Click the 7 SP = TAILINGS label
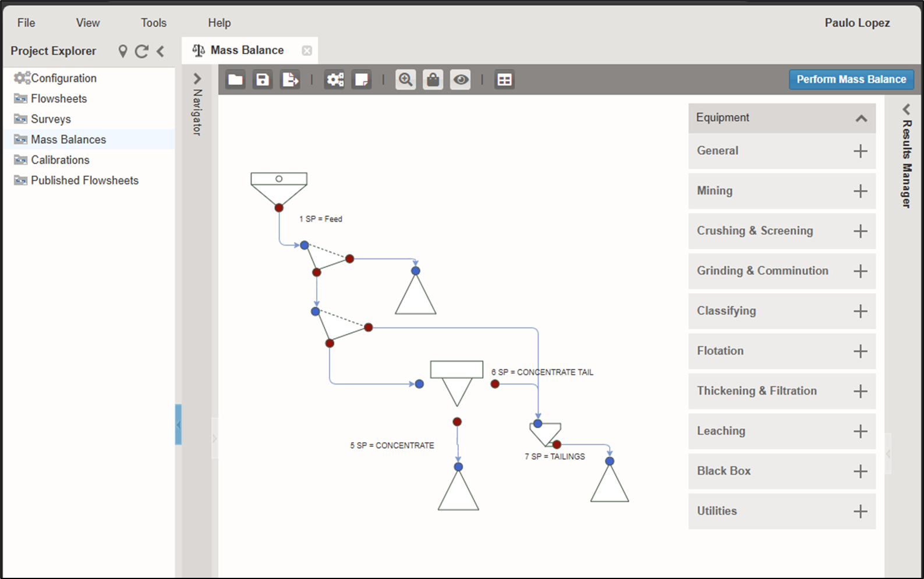The width and height of the screenshot is (924, 579). coord(555,456)
